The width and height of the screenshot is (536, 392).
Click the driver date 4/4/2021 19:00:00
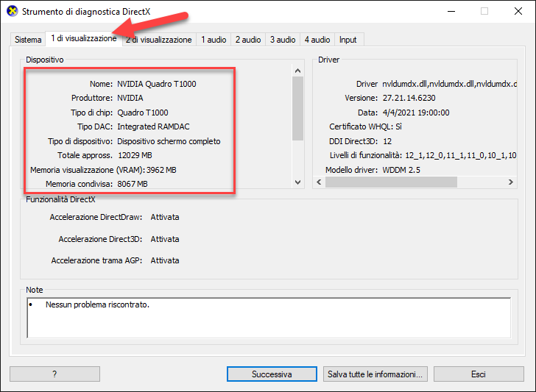pos(416,113)
